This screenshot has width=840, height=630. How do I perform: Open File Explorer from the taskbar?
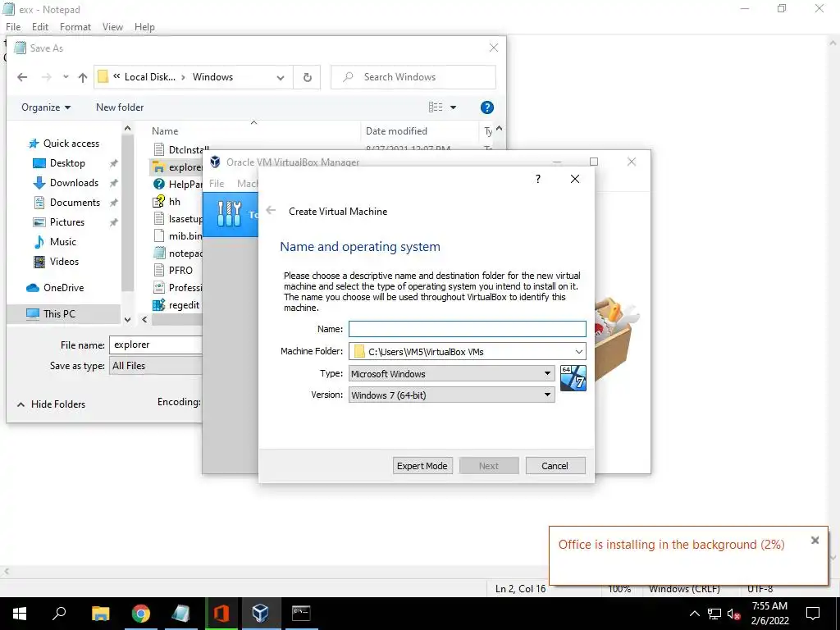click(100, 614)
